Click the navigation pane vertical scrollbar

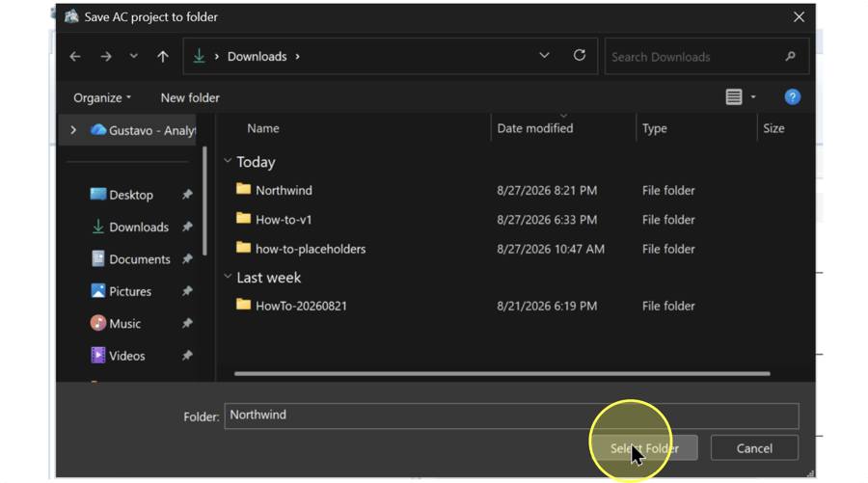point(204,201)
